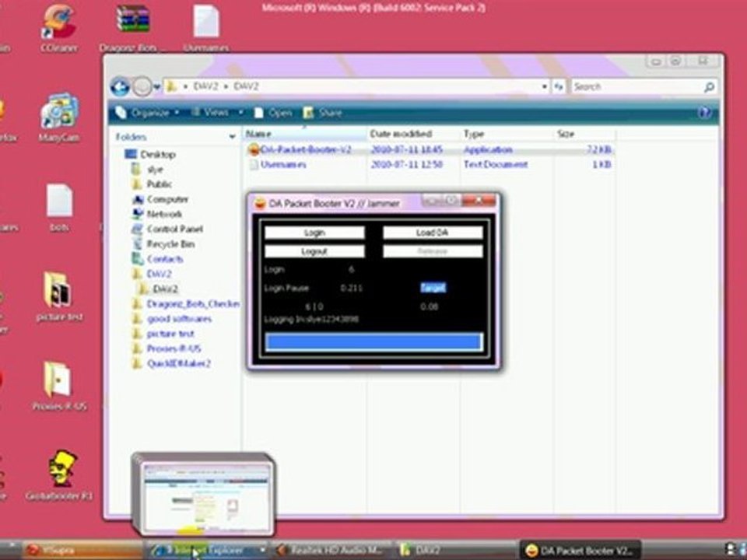Click the Usernames document icon in file list

click(x=254, y=165)
